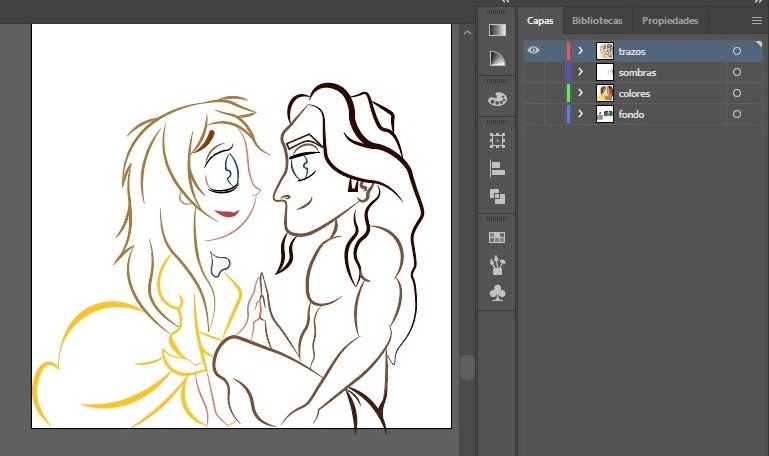Open the Gradient panel icon

point(497,30)
